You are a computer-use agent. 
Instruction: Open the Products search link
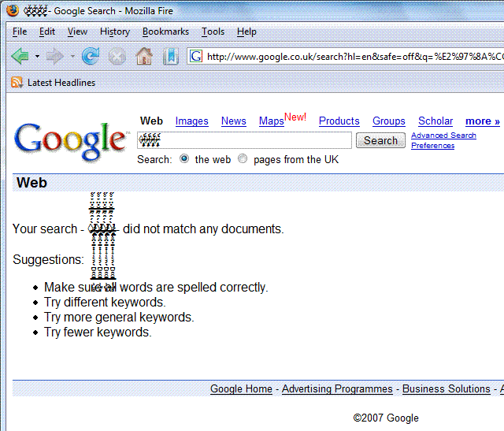click(x=339, y=121)
